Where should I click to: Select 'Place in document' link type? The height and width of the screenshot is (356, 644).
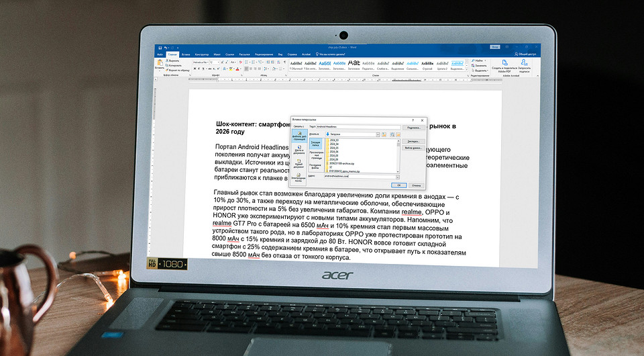(x=299, y=150)
